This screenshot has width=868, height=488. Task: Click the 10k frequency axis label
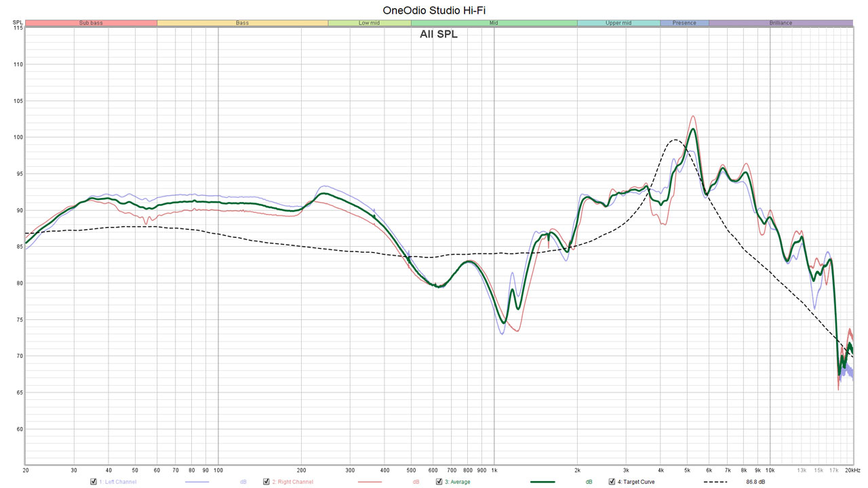pos(770,470)
